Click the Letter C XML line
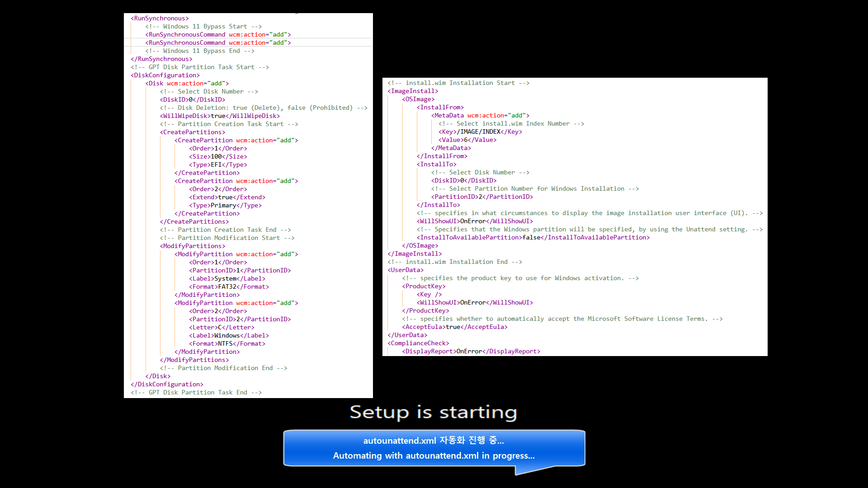Screen dimensions: 868x488 coord(222,328)
